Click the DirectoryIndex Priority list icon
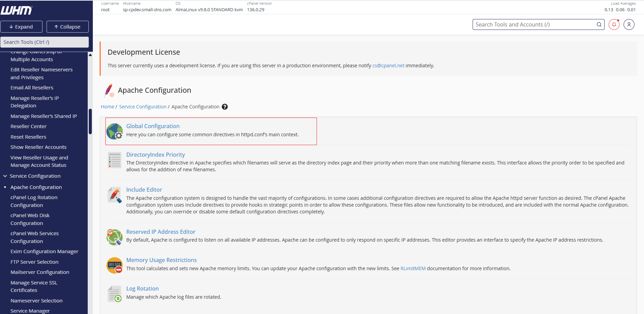Screen dimensions: 644x314 [x=115, y=160]
